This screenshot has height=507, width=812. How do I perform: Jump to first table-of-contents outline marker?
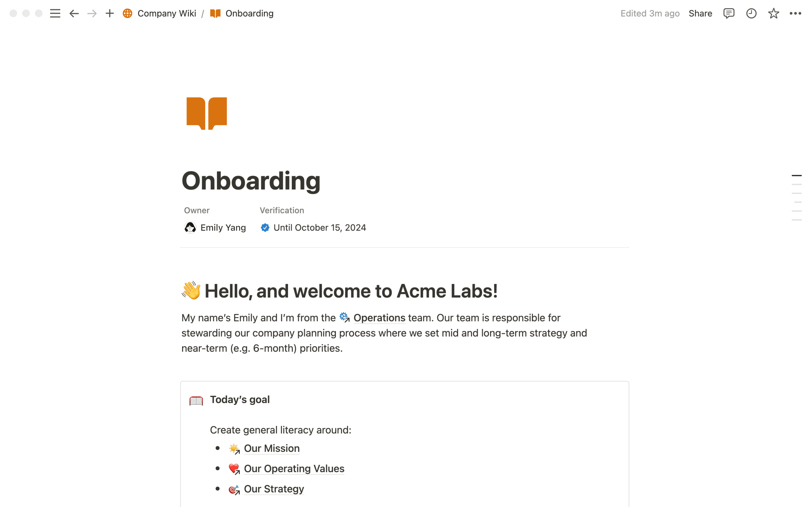(796, 175)
